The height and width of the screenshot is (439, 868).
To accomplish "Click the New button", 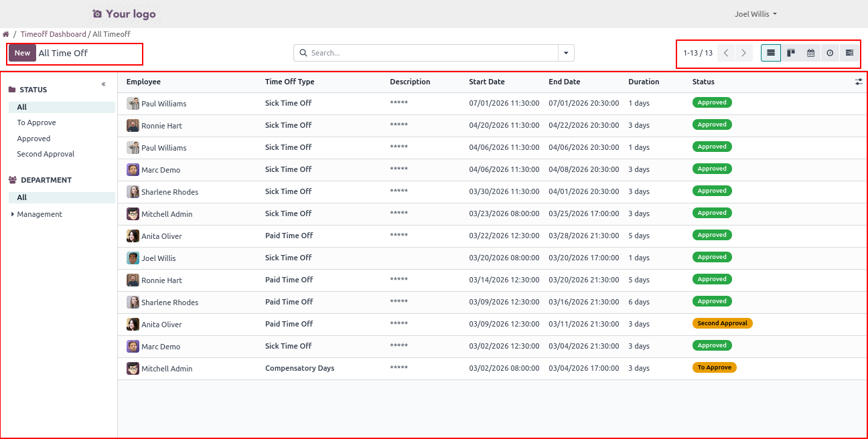I will click(x=22, y=53).
